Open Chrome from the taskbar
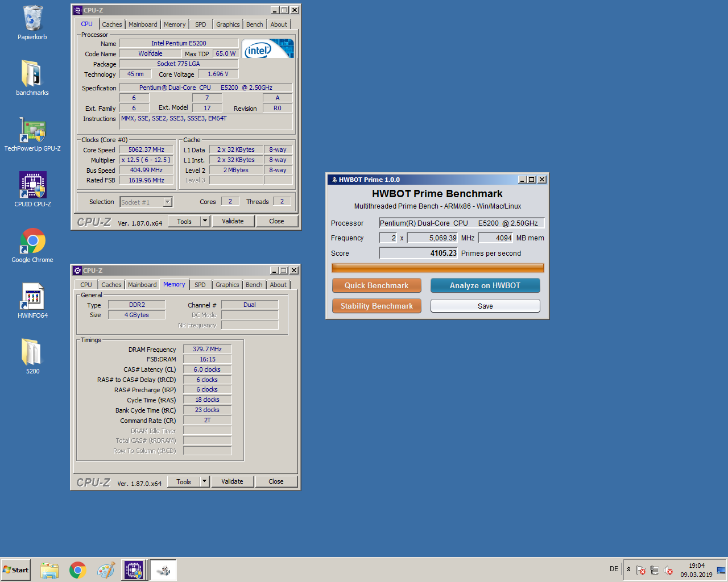Image resolution: width=728 pixels, height=582 pixels. click(x=78, y=570)
